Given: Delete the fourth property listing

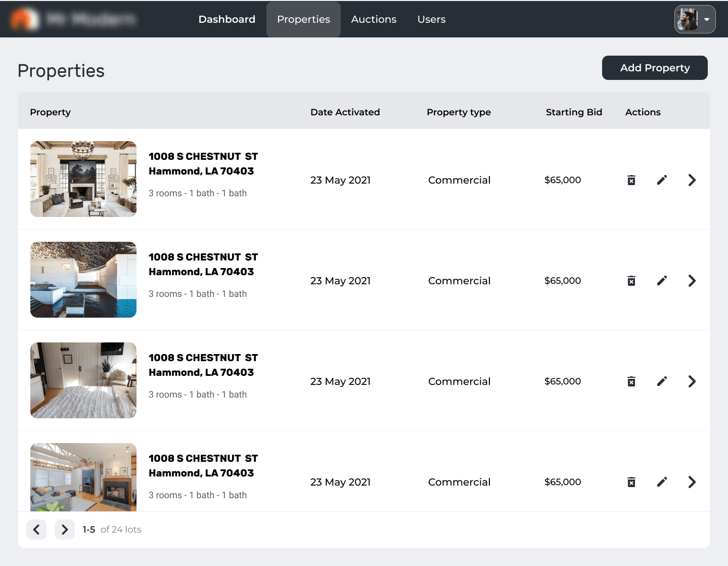Looking at the screenshot, I should pos(631,482).
